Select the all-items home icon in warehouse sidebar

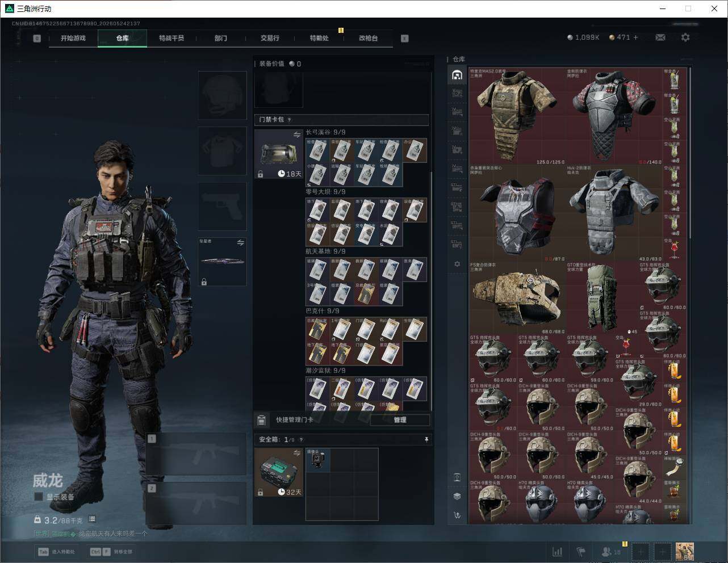[x=457, y=75]
